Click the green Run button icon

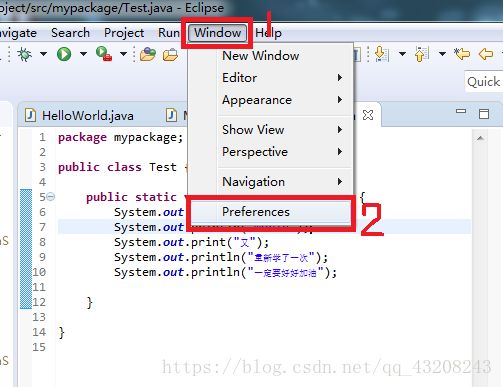(x=64, y=54)
